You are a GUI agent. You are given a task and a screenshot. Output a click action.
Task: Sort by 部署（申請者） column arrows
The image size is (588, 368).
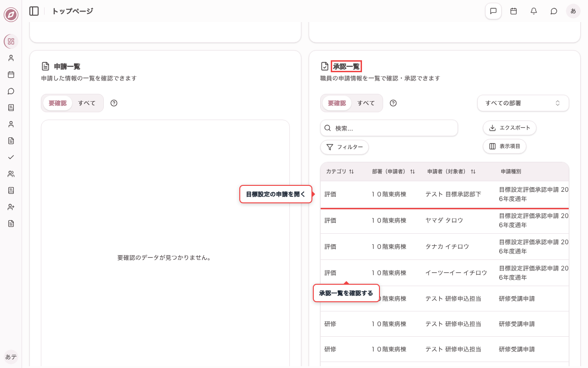click(413, 172)
